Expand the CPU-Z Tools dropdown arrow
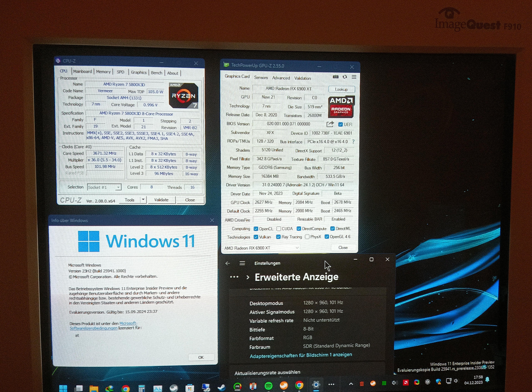Screen dimensions: 532x392 pos(143,200)
